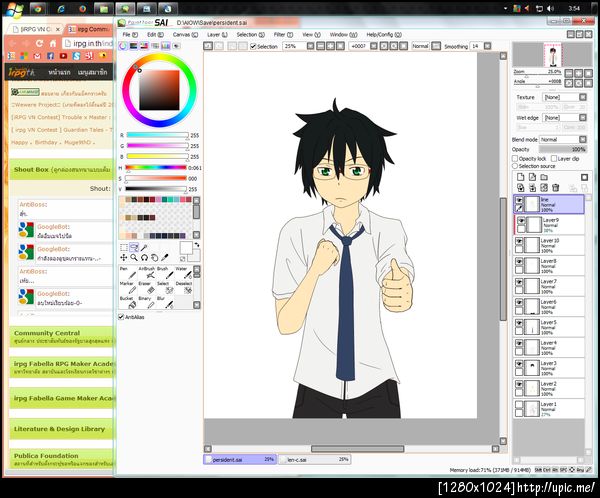
Task: Adjust the Hue (H) color slider
Action: point(156,168)
